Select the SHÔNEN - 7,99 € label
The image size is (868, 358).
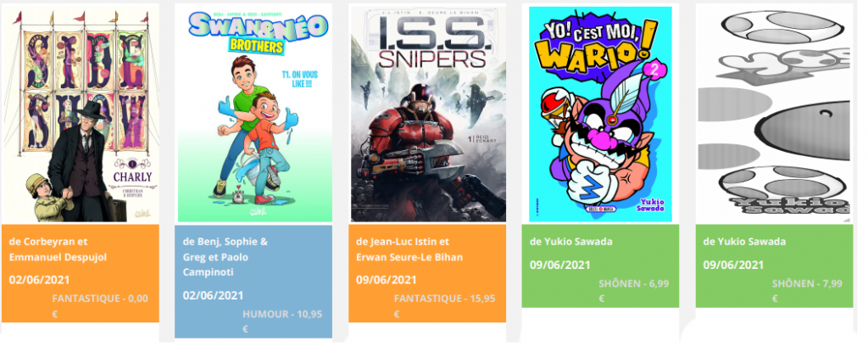[x=807, y=291]
